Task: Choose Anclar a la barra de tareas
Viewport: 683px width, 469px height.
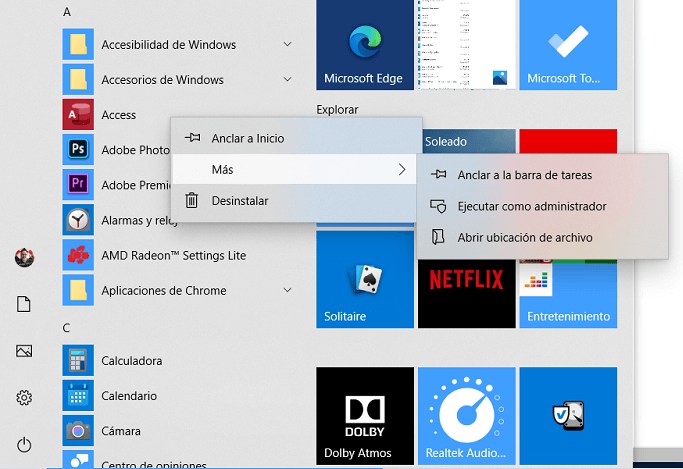Action: (x=542, y=175)
